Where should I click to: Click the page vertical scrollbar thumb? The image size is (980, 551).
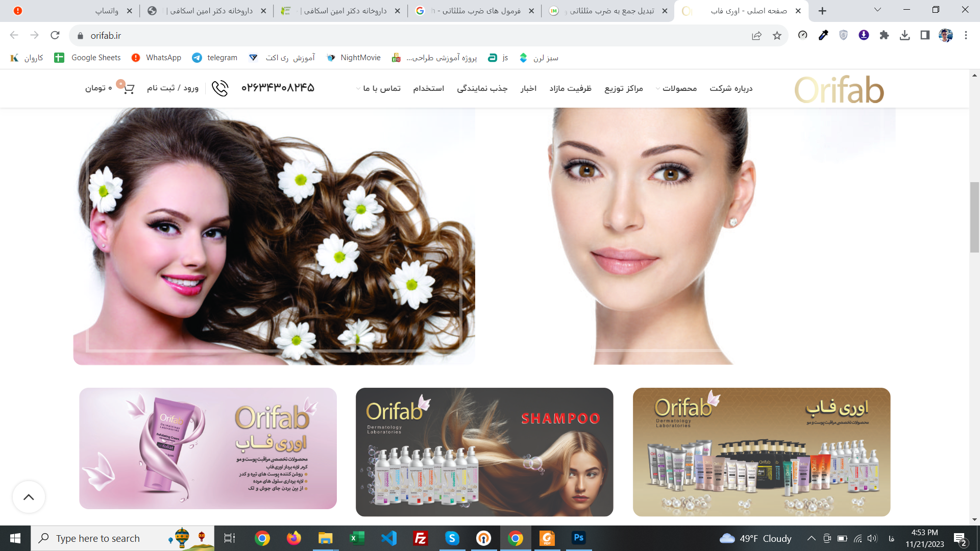click(974, 217)
